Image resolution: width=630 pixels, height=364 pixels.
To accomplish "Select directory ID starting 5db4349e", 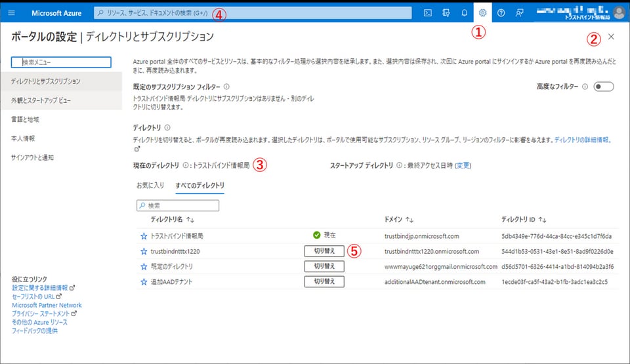I will click(x=556, y=236).
